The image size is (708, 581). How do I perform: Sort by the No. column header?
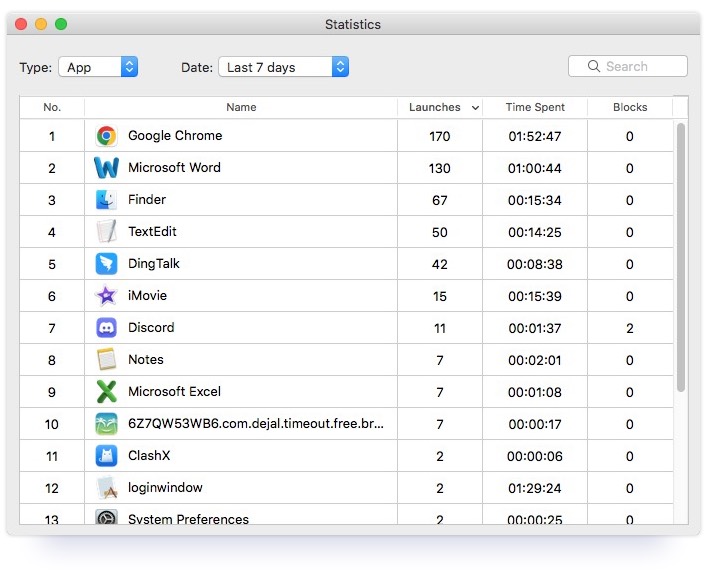(52, 107)
